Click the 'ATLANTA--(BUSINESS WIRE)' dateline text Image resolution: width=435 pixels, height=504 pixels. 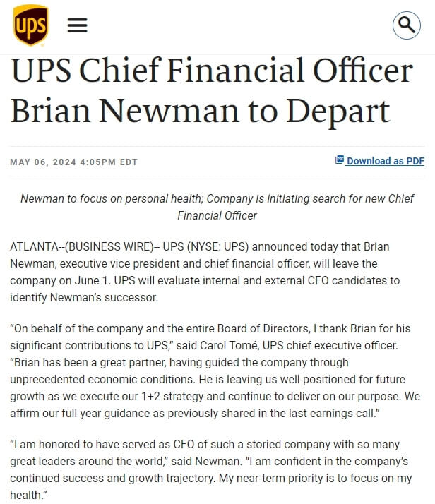click(82, 246)
